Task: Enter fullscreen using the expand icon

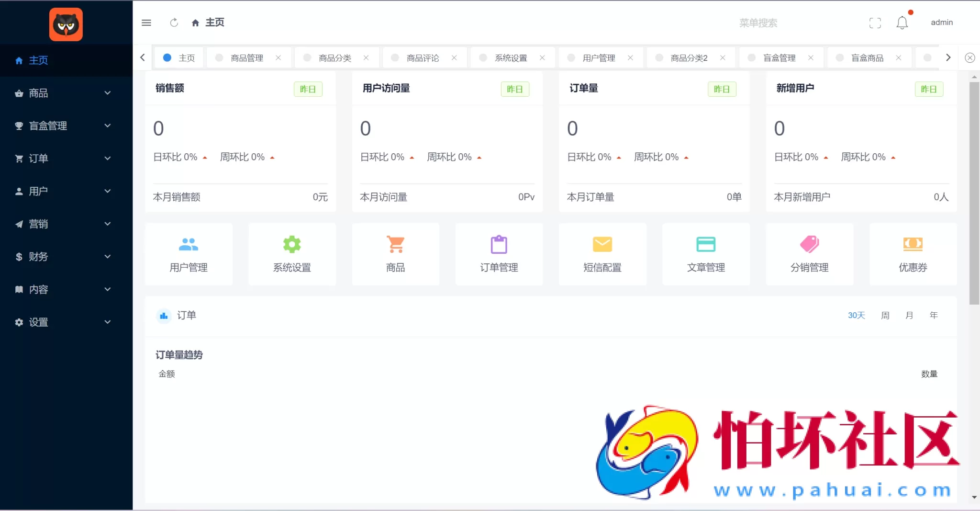Action: click(x=876, y=23)
